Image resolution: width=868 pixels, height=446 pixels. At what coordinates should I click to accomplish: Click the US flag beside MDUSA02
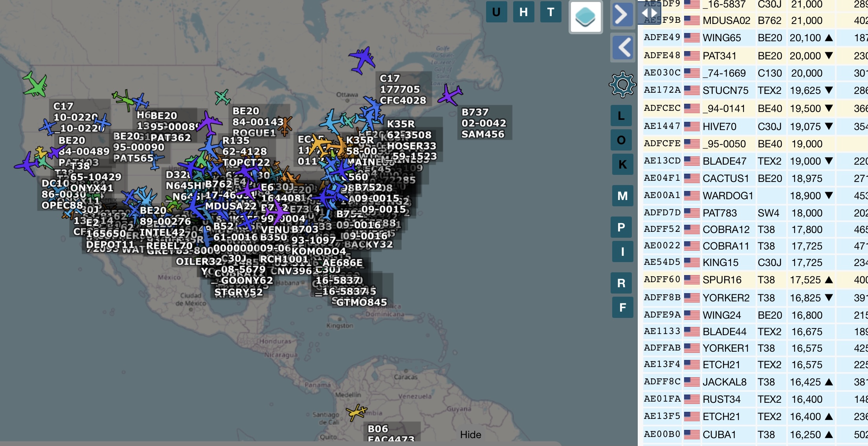click(x=692, y=20)
